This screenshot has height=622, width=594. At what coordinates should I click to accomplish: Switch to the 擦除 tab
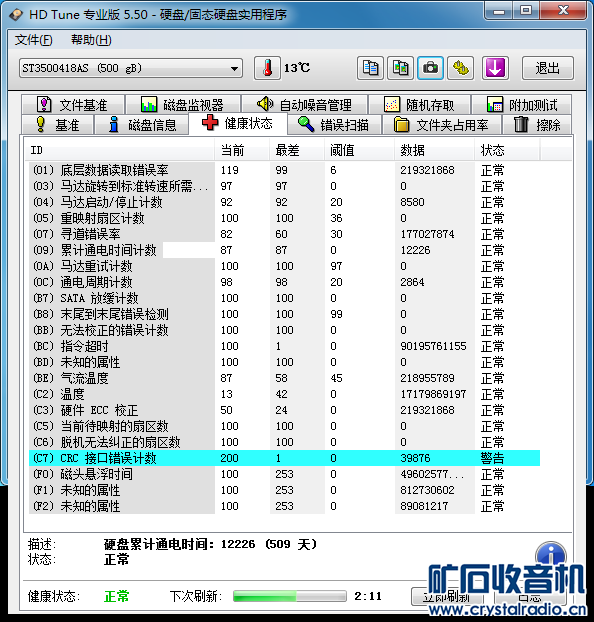pos(537,125)
